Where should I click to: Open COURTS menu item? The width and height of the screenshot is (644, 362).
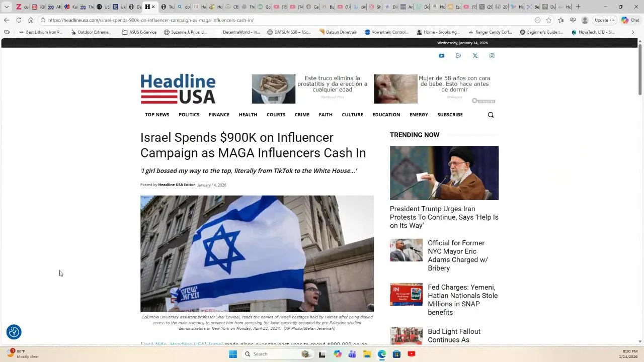click(x=276, y=115)
